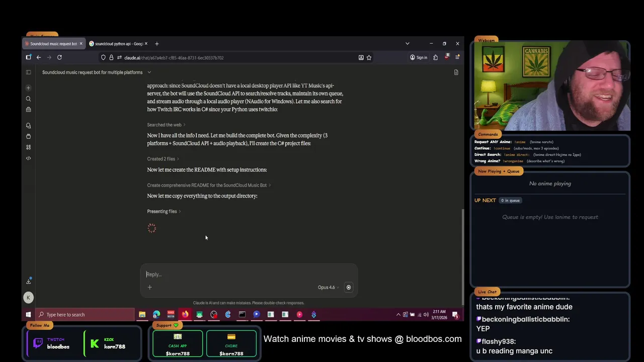Open the browser extensions puzzle icon
Screen dimensions: 644x362
(435, 57)
